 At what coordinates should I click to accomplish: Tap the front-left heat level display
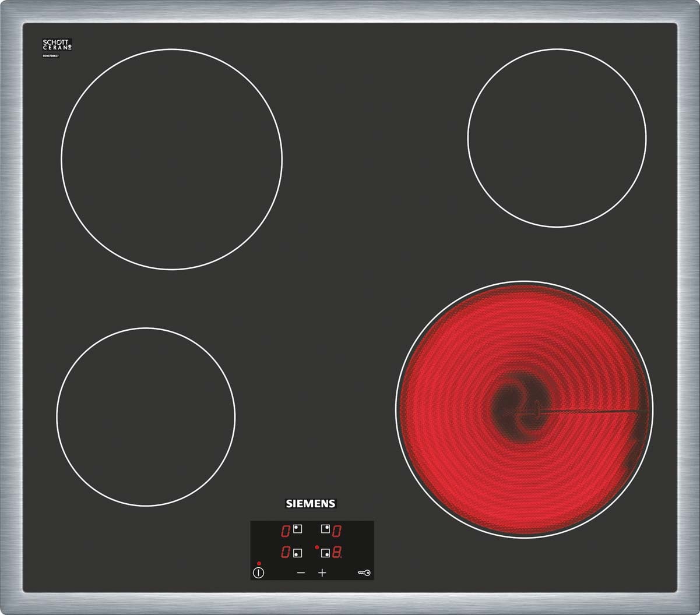286,552
